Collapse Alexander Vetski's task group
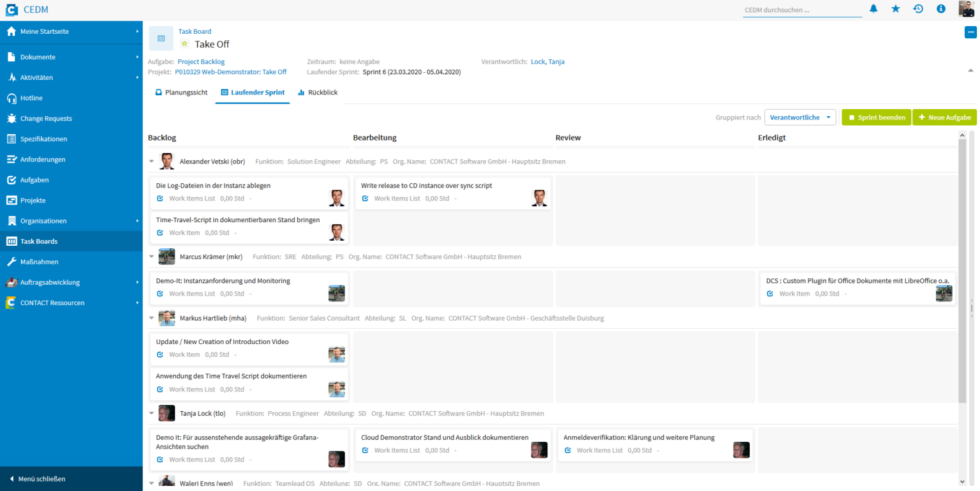The width and height of the screenshot is (980, 491). coord(152,162)
